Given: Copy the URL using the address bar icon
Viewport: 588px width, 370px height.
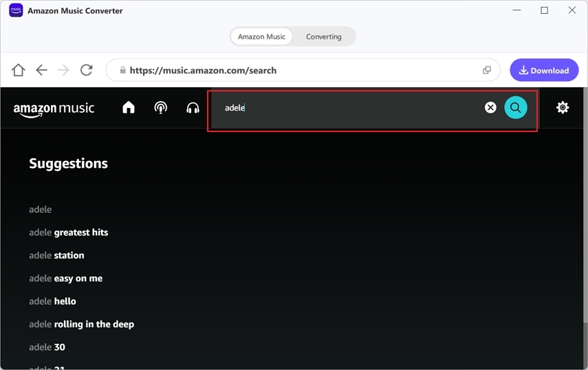Looking at the screenshot, I should point(487,70).
